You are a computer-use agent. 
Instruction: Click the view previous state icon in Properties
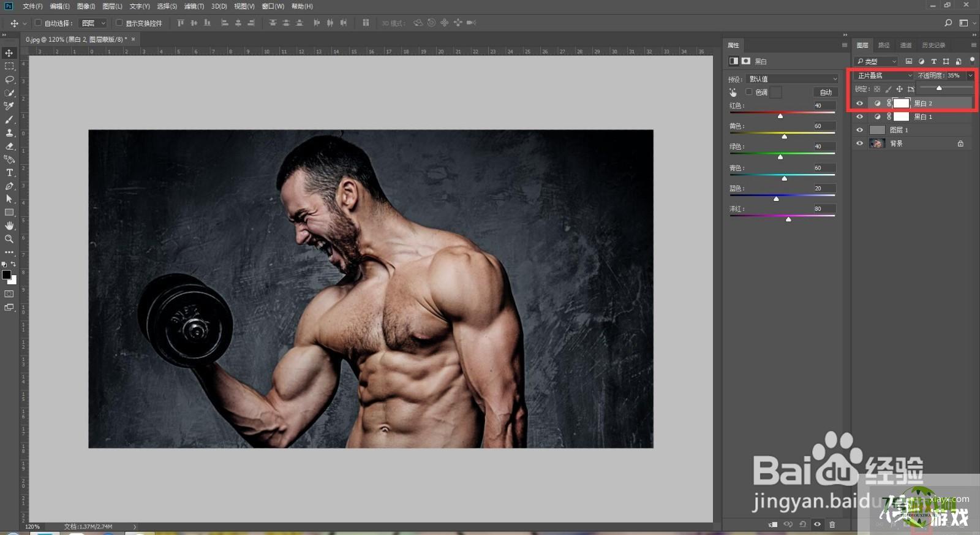[x=788, y=524]
